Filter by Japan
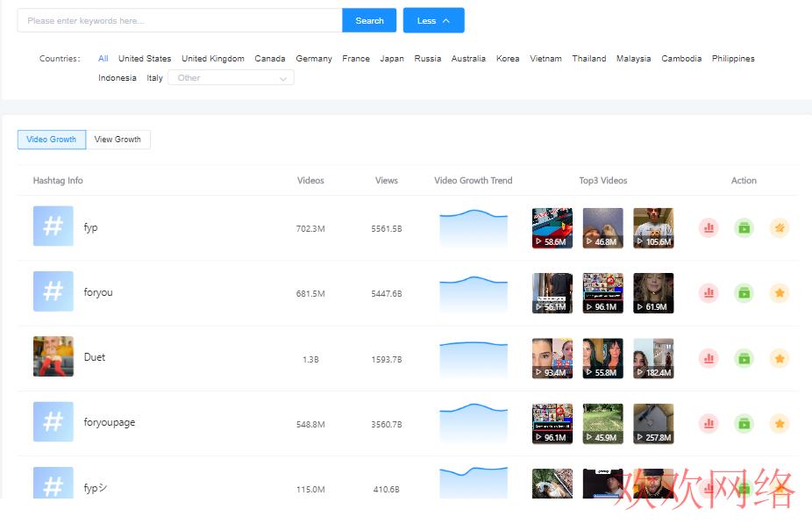This screenshot has height=524, width=812. [x=392, y=59]
